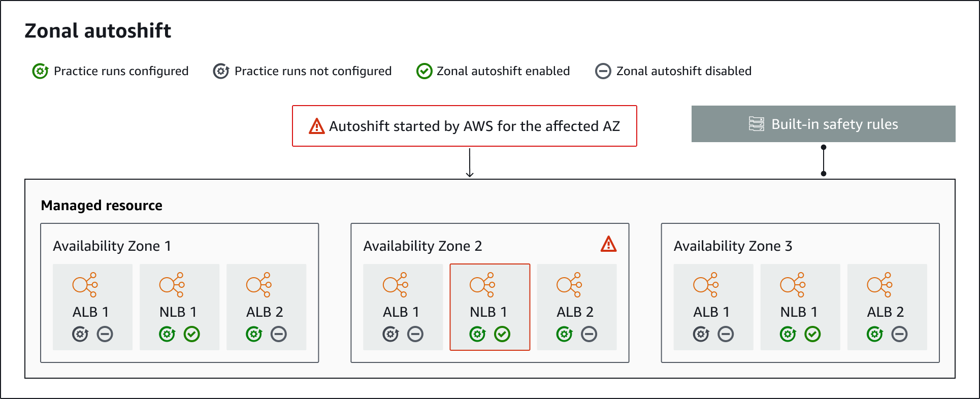
Task: Click the Built-in safety rules server icon
Action: click(756, 124)
